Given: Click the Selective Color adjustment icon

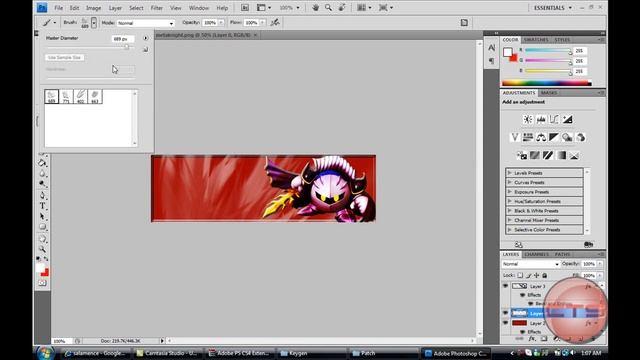Looking at the screenshot, I should (574, 156).
